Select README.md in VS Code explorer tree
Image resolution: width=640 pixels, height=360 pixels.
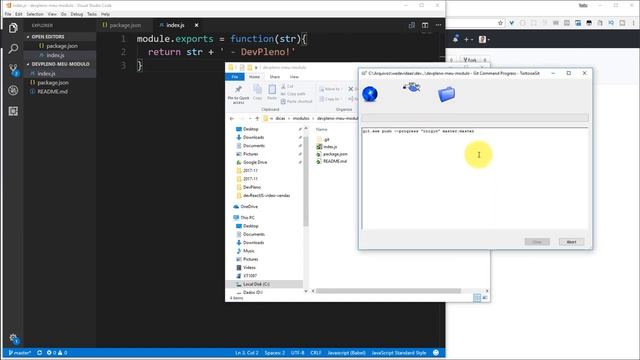tap(52, 92)
